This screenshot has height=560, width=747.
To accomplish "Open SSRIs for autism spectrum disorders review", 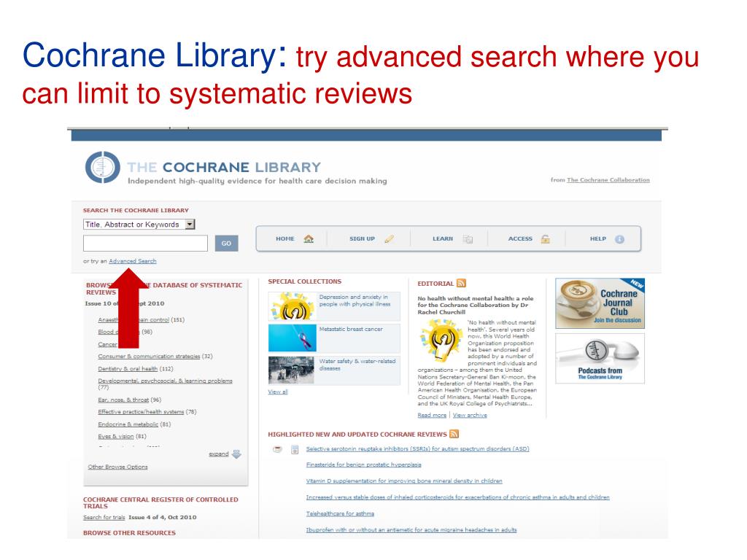I will (418, 449).
